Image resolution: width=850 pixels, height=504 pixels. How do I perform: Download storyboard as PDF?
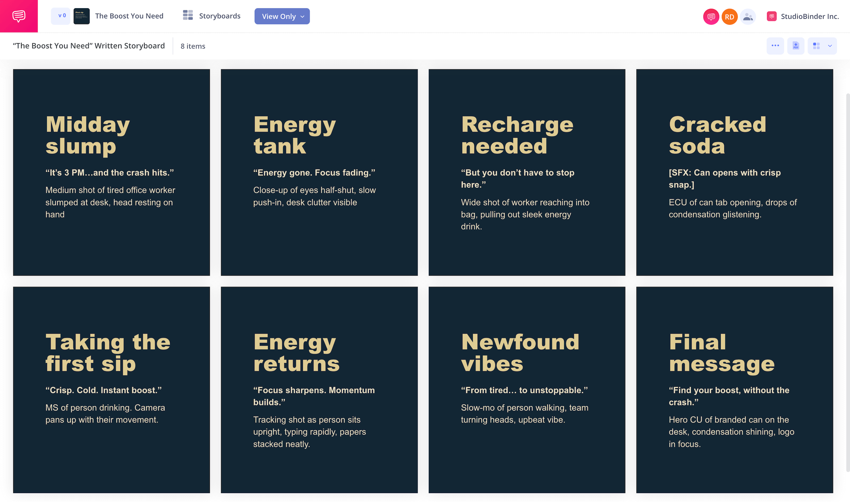[x=796, y=46]
